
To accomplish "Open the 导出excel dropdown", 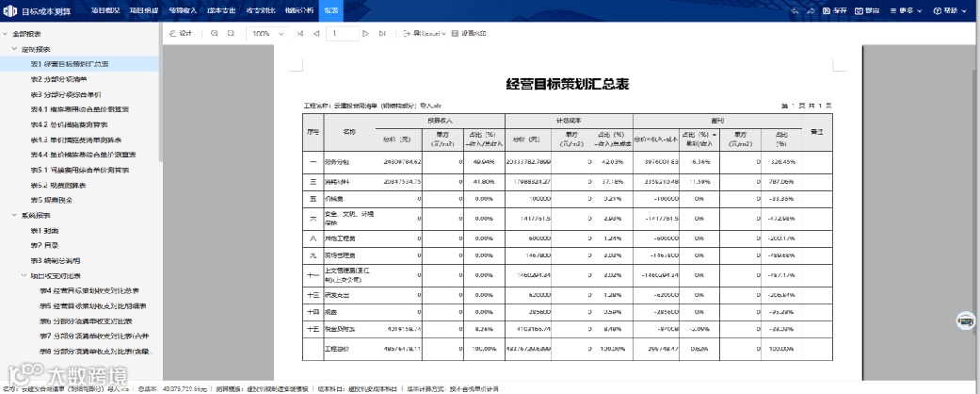I will [425, 34].
